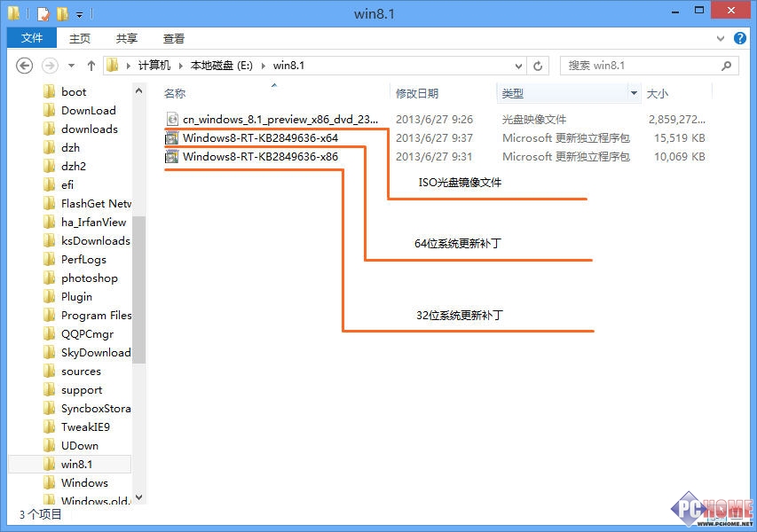The image size is (757, 532).
Task: Click the x64 update package icon
Action: pos(172,138)
